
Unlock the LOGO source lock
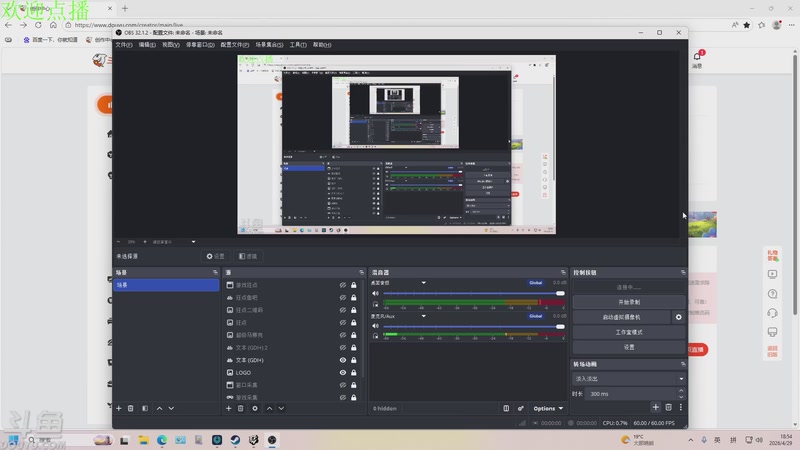pyautogui.click(x=354, y=372)
